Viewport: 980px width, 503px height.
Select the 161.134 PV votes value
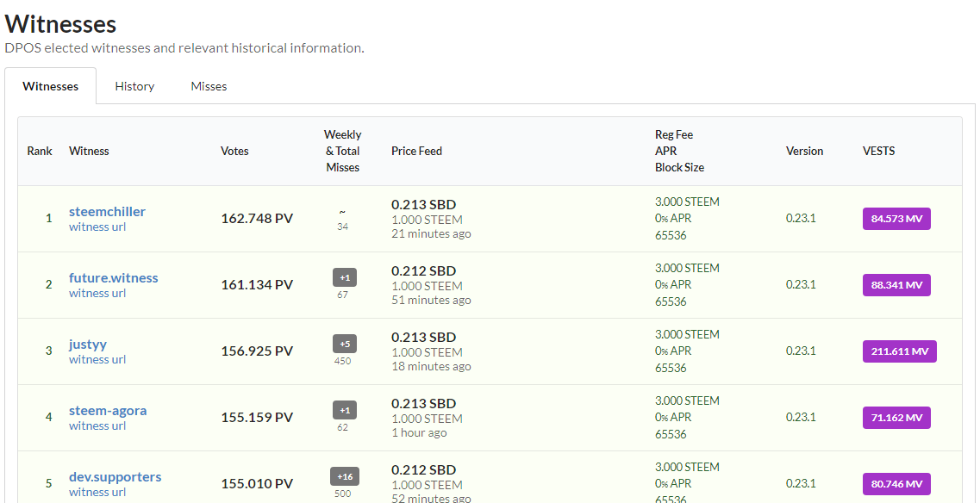click(x=257, y=285)
